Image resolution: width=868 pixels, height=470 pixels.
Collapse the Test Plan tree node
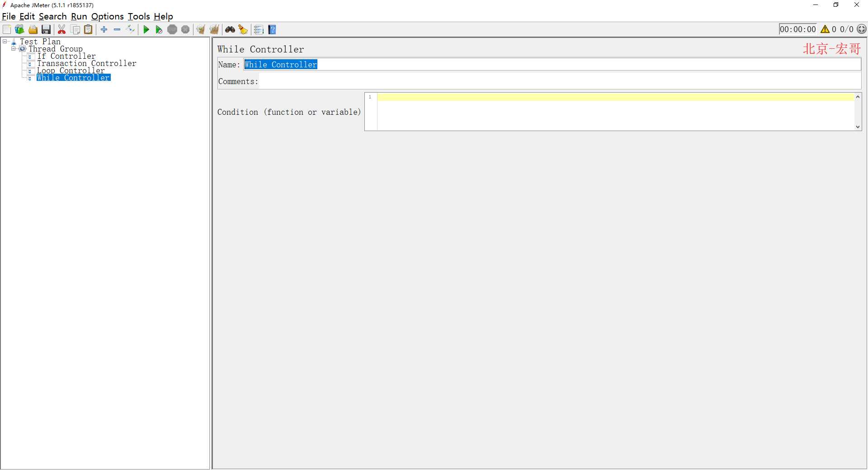tap(5, 41)
